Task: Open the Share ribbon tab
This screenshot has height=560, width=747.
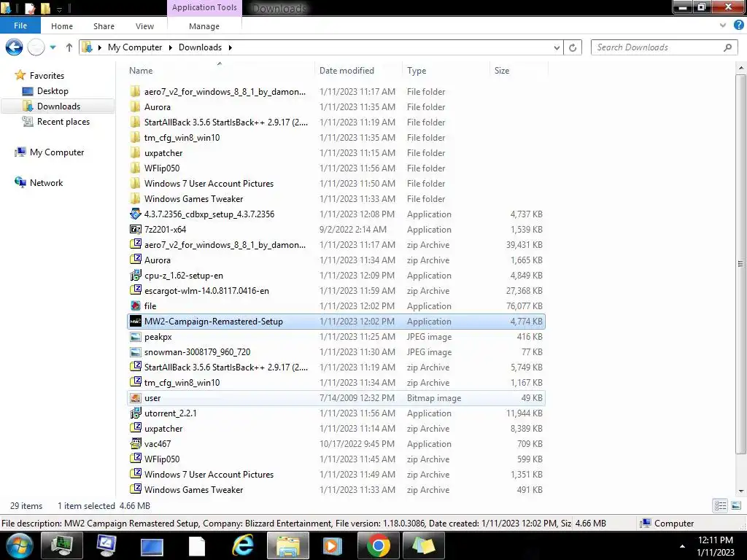Action: pos(104,26)
